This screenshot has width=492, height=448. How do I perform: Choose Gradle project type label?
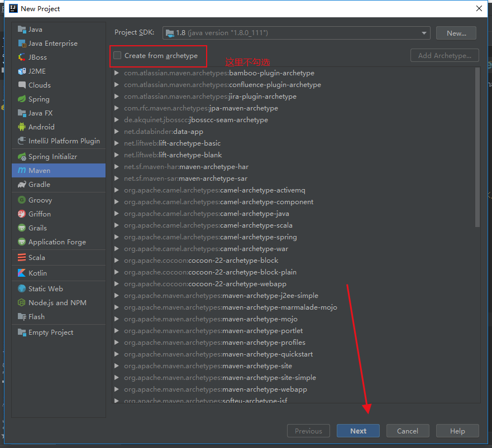39,184
